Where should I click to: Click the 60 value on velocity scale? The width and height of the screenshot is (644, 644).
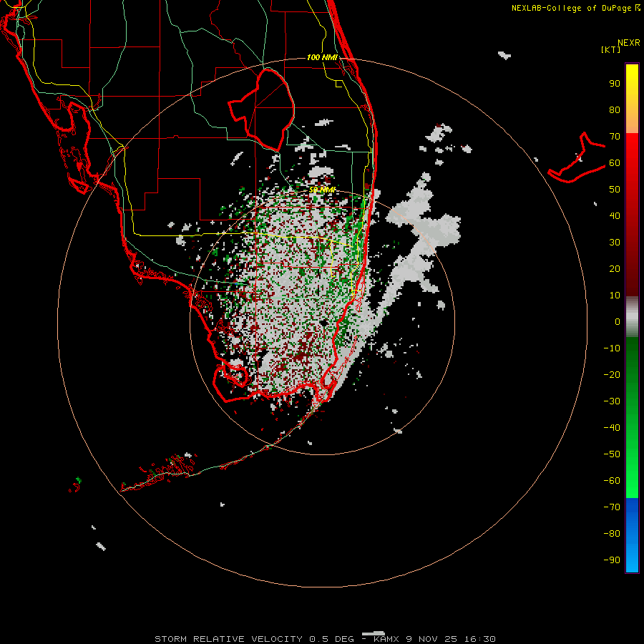[615, 163]
